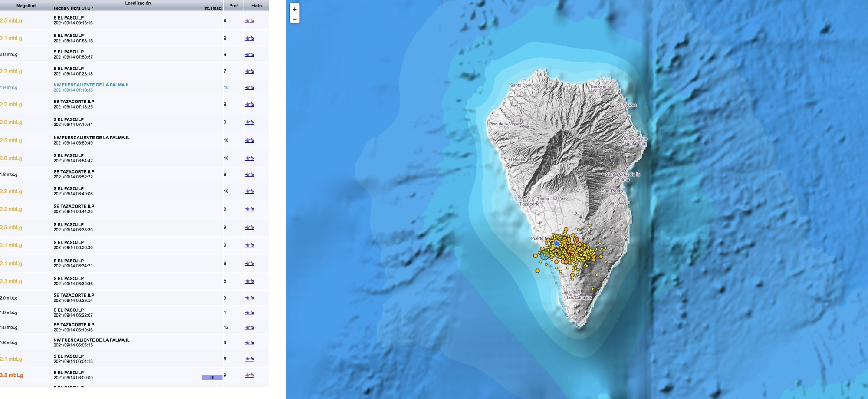Open +info for the 3.5 mbLg S EL PASO event
Image resolution: width=868 pixels, height=399 pixels.
(249, 375)
